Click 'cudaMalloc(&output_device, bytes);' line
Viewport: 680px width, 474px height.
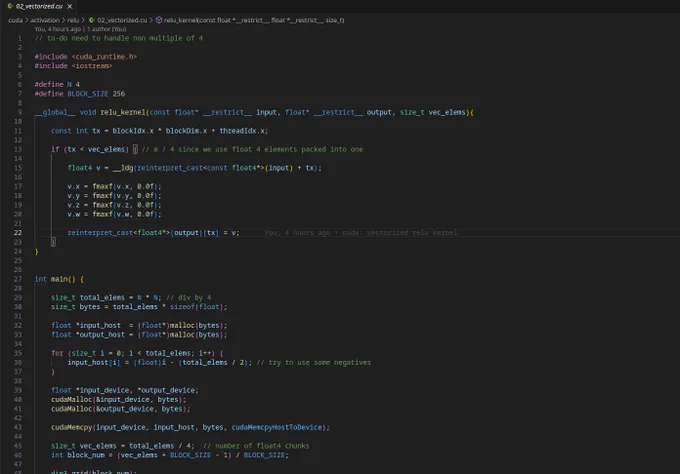pos(121,409)
